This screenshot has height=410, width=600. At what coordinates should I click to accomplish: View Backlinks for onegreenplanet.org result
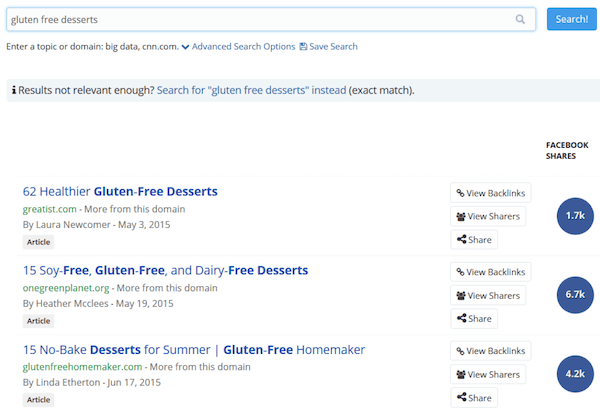pos(490,272)
